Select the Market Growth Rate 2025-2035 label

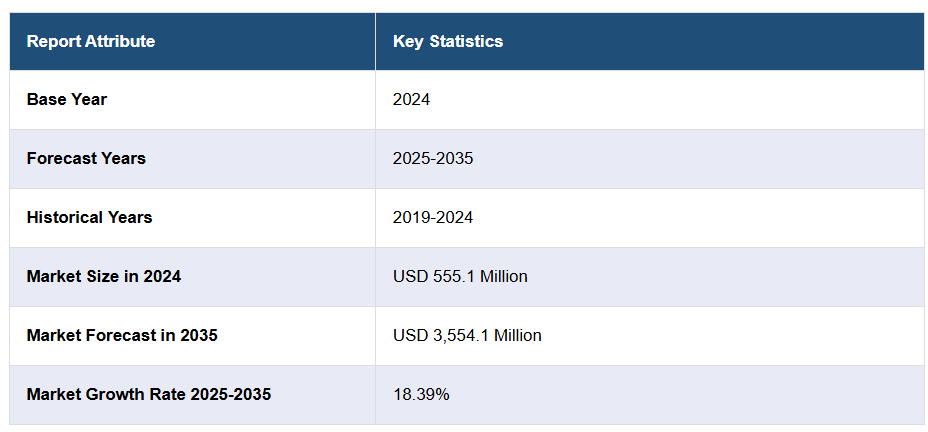click(x=149, y=394)
